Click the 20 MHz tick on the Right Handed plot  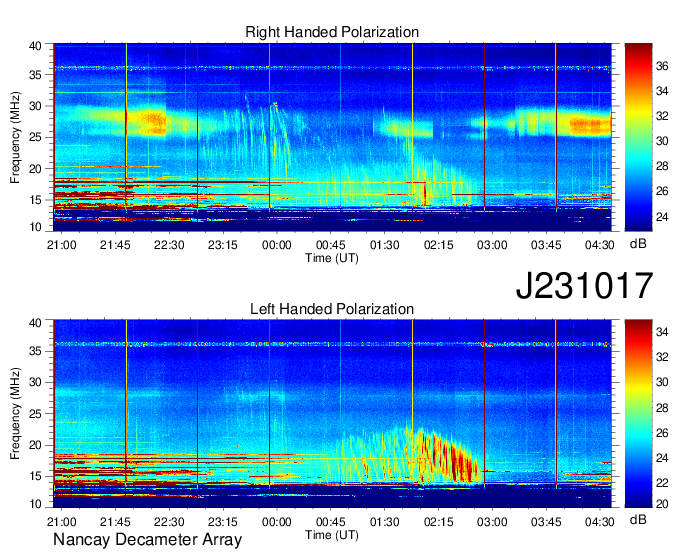[36, 169]
